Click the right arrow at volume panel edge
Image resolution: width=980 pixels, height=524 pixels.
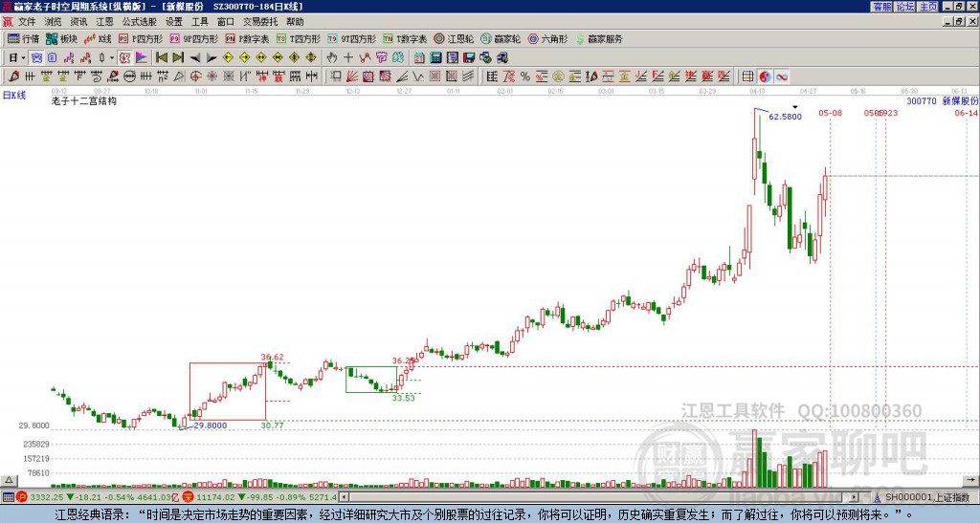[972, 480]
